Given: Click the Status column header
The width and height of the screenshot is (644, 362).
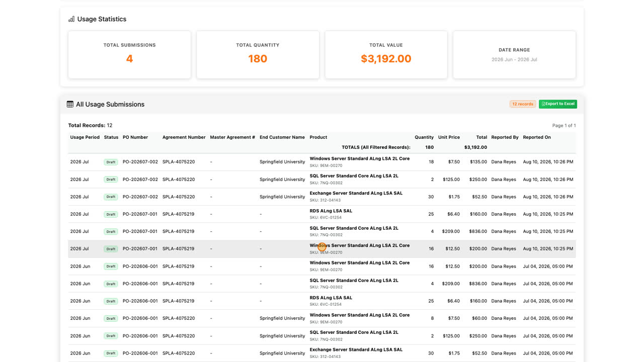Looking at the screenshot, I should tap(111, 137).
